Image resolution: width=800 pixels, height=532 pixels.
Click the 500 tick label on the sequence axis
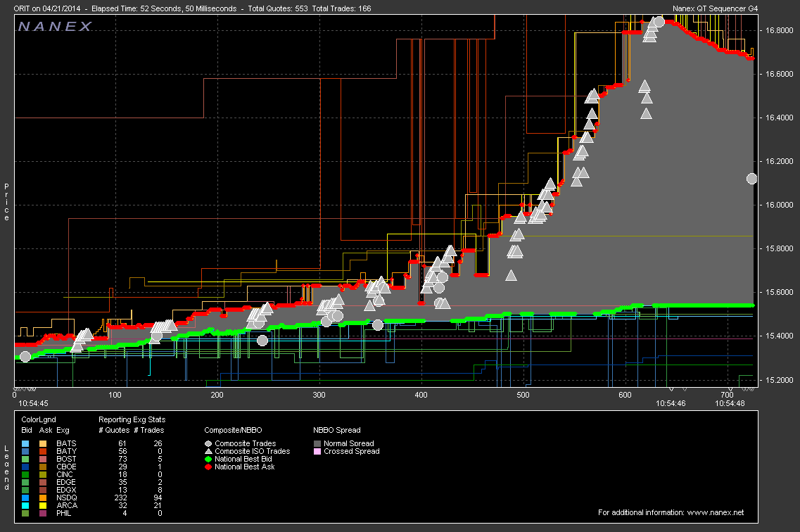[523, 395]
